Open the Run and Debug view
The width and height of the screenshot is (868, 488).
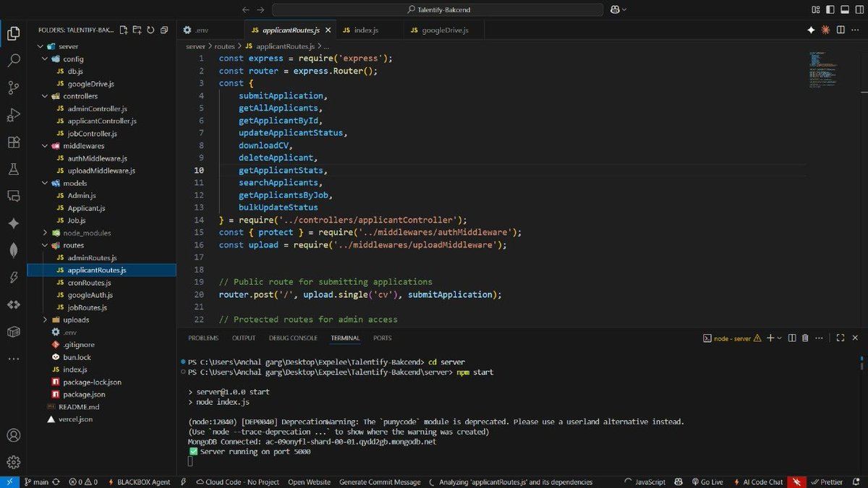13,115
